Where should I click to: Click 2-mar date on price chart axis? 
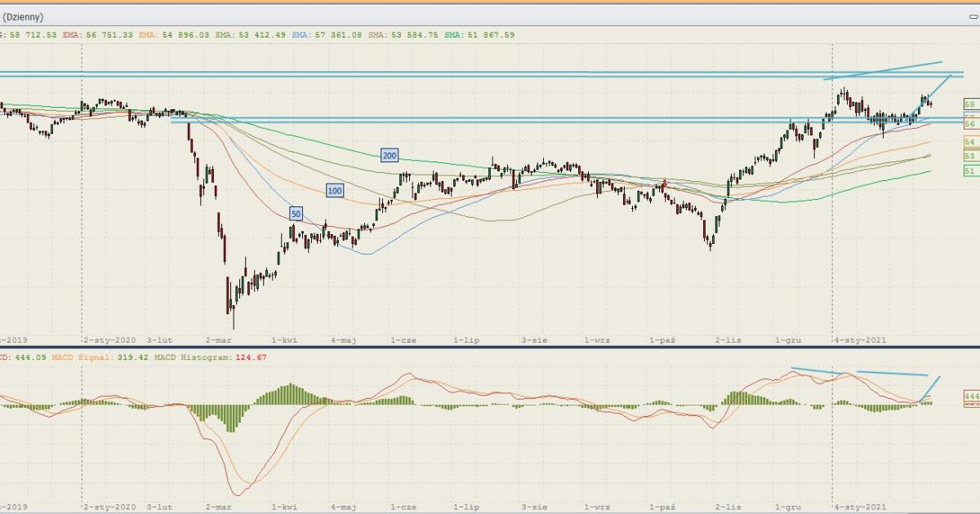[x=219, y=339]
